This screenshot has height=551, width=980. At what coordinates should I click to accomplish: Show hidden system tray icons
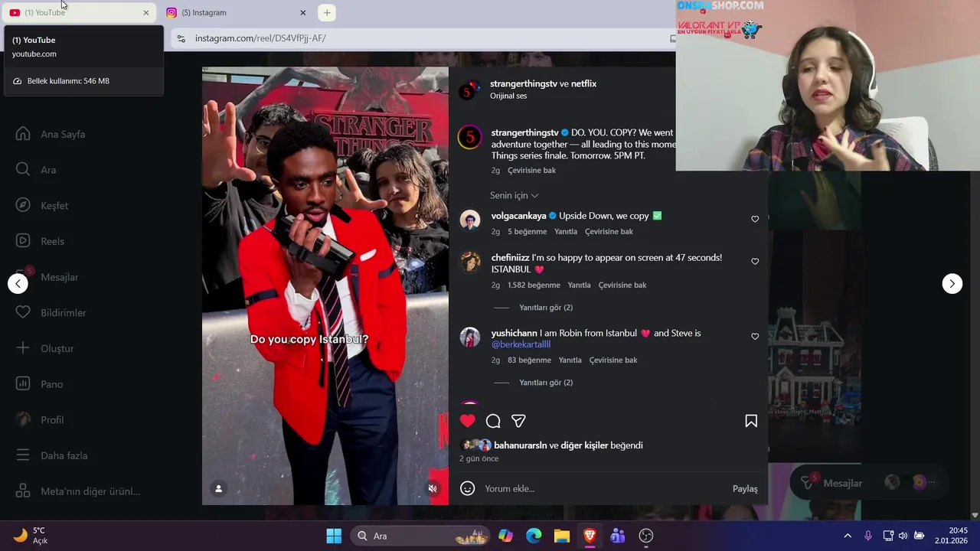click(848, 536)
